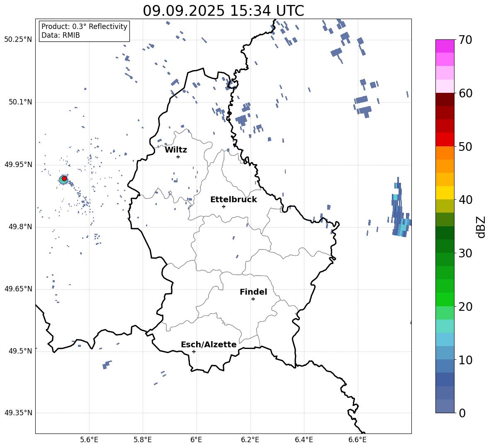Image resolution: width=491 pixels, height=448 pixels.
Task: Click the Wiltz station cross marker
Action: coord(178,157)
